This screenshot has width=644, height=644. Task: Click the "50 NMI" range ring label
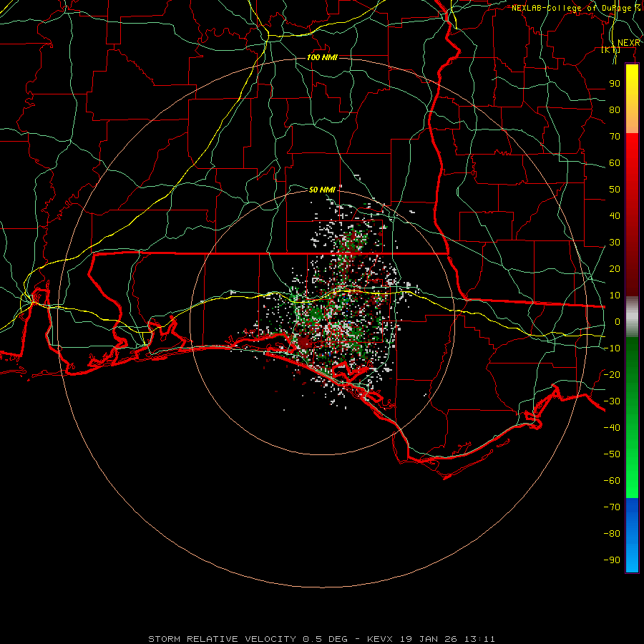[322, 190]
